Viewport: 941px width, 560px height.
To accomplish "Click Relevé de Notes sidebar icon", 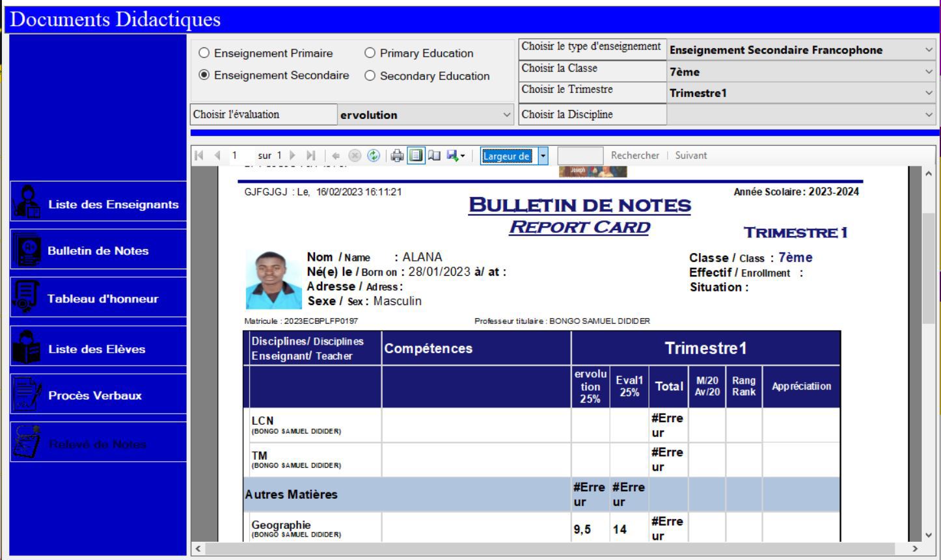I will [x=28, y=443].
